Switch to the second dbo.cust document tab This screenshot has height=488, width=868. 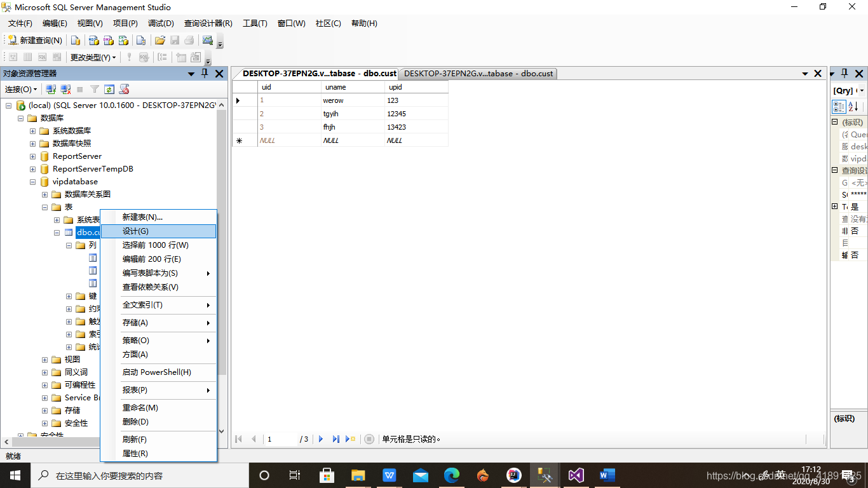[478, 74]
